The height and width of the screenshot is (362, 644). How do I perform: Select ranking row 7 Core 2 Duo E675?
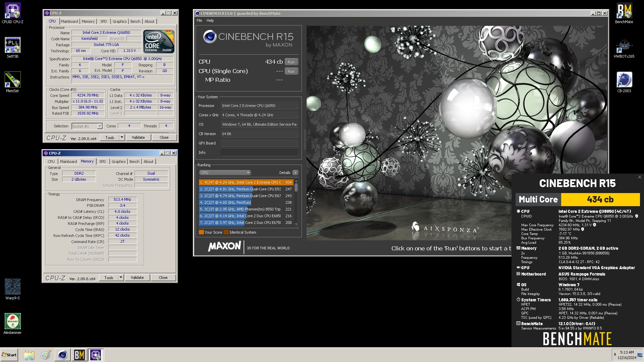click(x=246, y=223)
